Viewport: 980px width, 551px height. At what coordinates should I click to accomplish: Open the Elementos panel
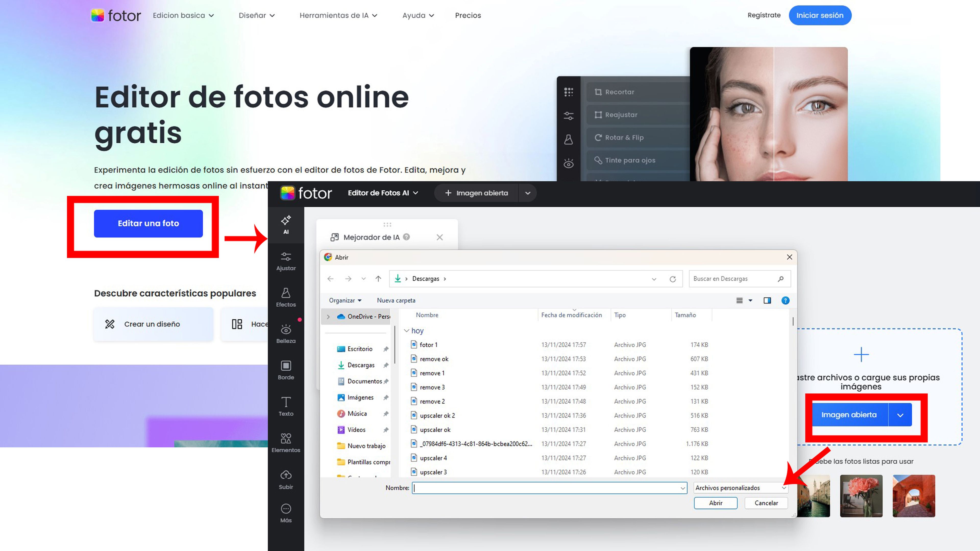[x=286, y=443]
